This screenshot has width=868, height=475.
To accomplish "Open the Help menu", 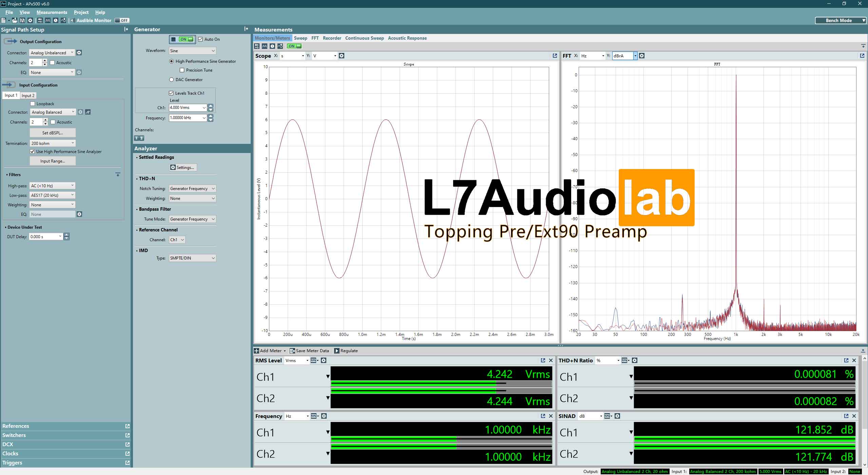I will coord(100,12).
